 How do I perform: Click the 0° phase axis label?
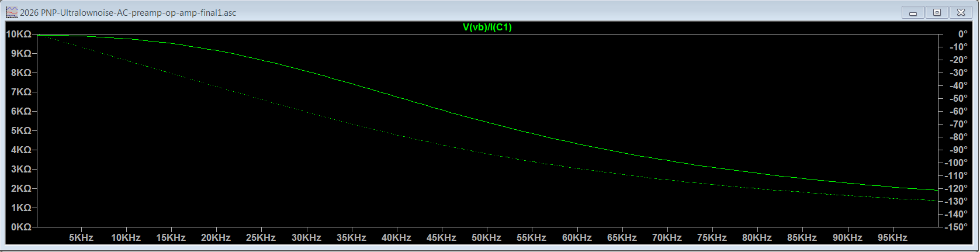962,34
